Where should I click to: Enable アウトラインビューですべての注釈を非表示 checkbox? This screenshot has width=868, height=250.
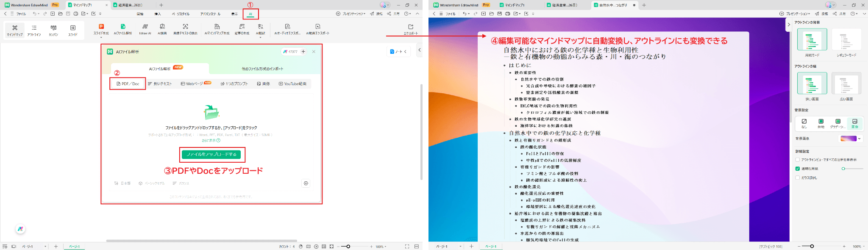[798, 160]
